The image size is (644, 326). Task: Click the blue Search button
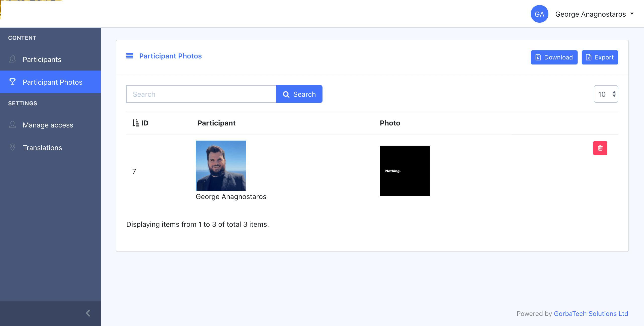click(299, 94)
